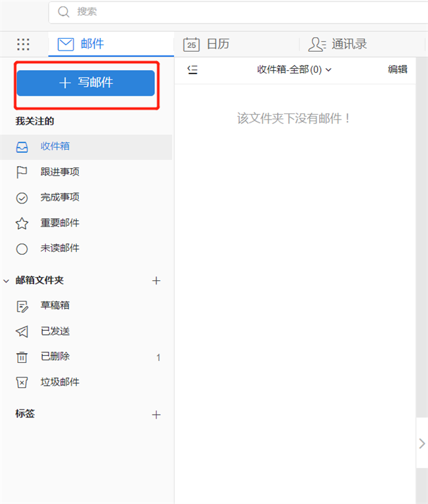Expand the right panel arrow
The height and width of the screenshot is (504, 428).
coord(422,444)
